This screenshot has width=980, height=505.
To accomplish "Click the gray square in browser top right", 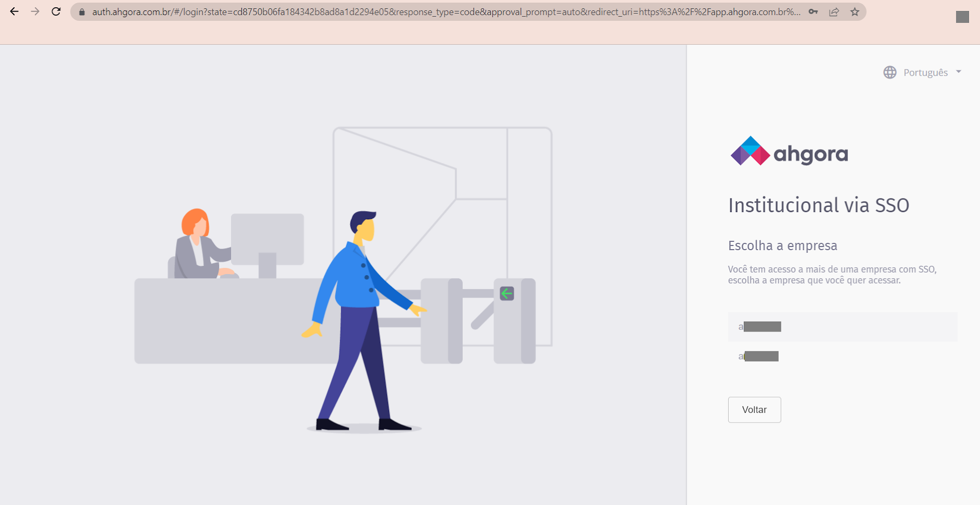I will 962,17.
